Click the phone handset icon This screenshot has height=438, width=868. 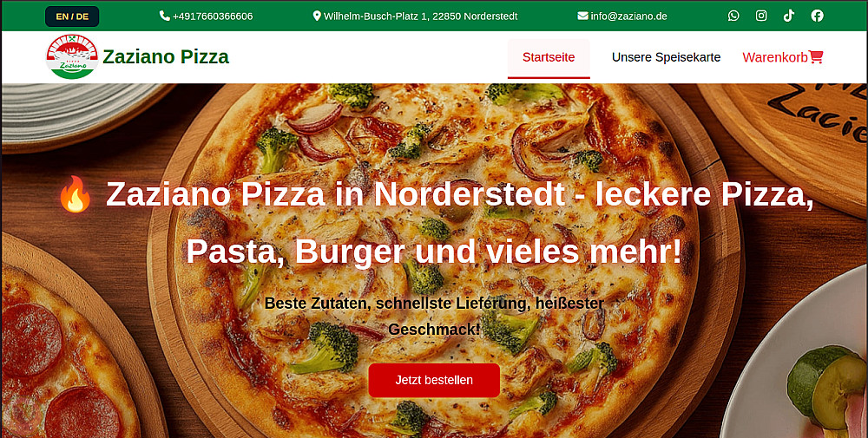(x=164, y=16)
